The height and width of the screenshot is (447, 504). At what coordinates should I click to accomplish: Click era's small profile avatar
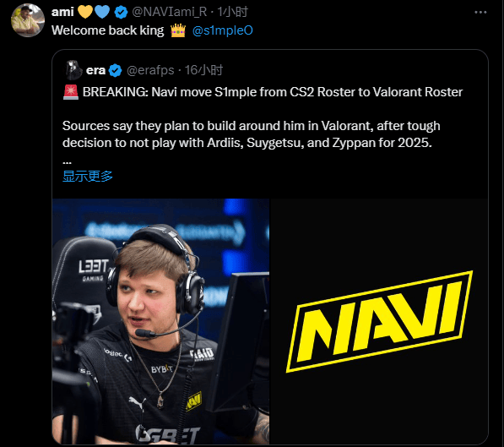[x=73, y=70]
